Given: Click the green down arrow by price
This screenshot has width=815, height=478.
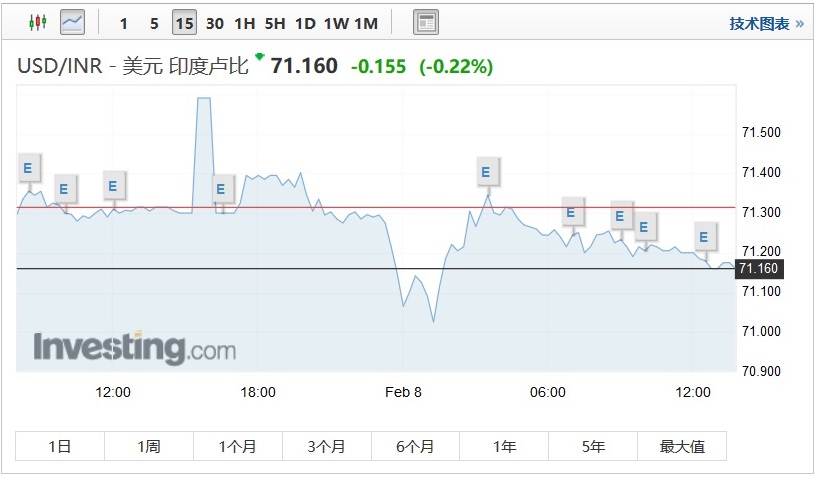Looking at the screenshot, I should 260,56.
